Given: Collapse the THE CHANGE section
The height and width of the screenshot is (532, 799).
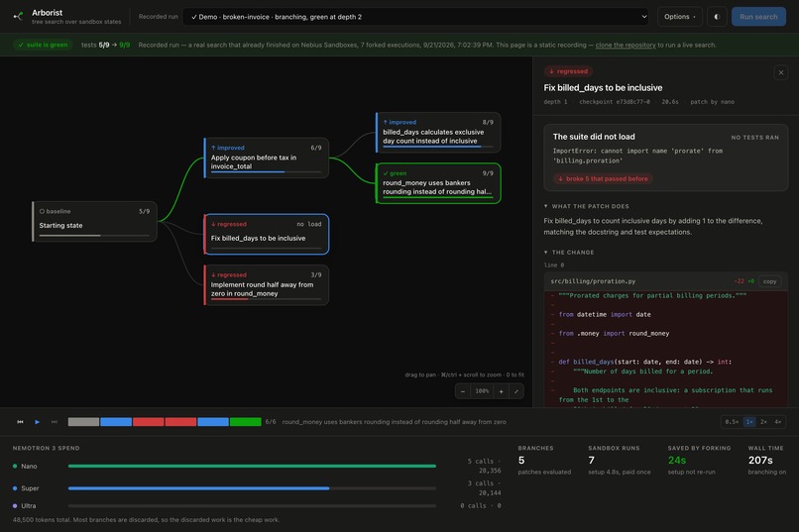Looking at the screenshot, I should 569,252.
